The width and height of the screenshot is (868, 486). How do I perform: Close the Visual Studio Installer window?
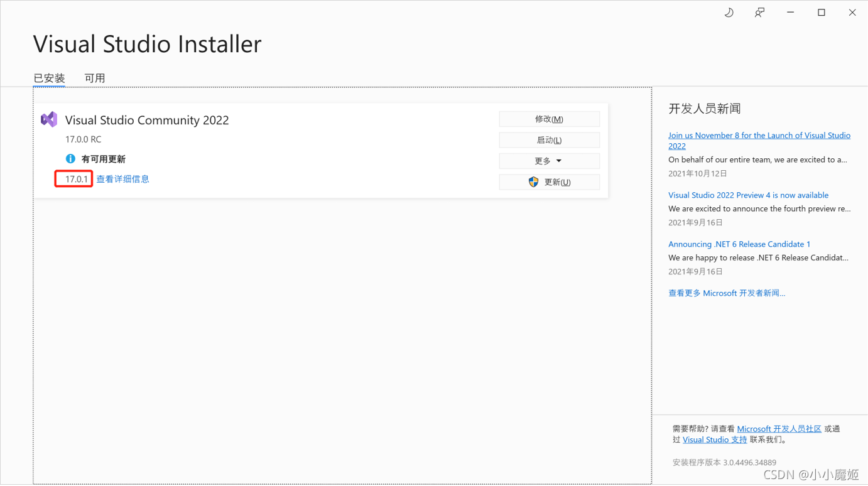852,13
